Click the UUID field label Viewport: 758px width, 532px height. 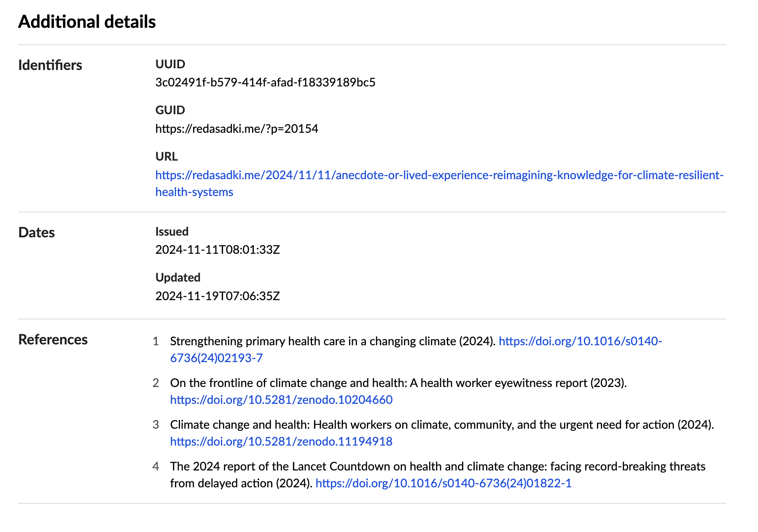[x=170, y=64]
